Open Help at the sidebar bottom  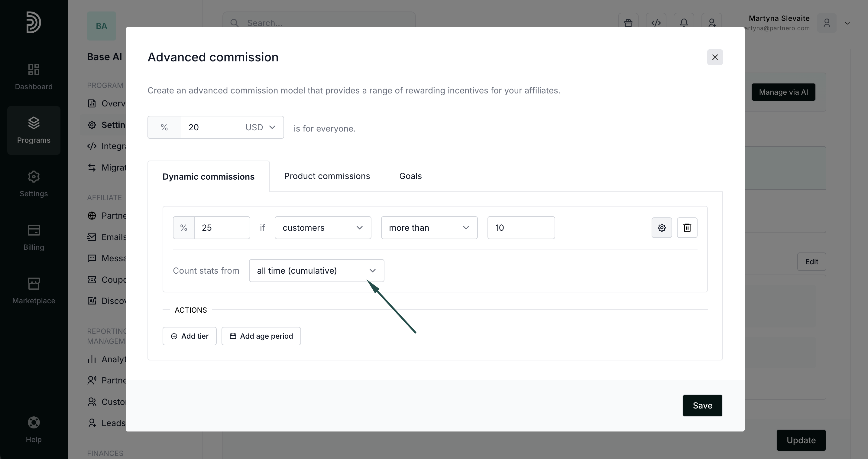tap(34, 429)
